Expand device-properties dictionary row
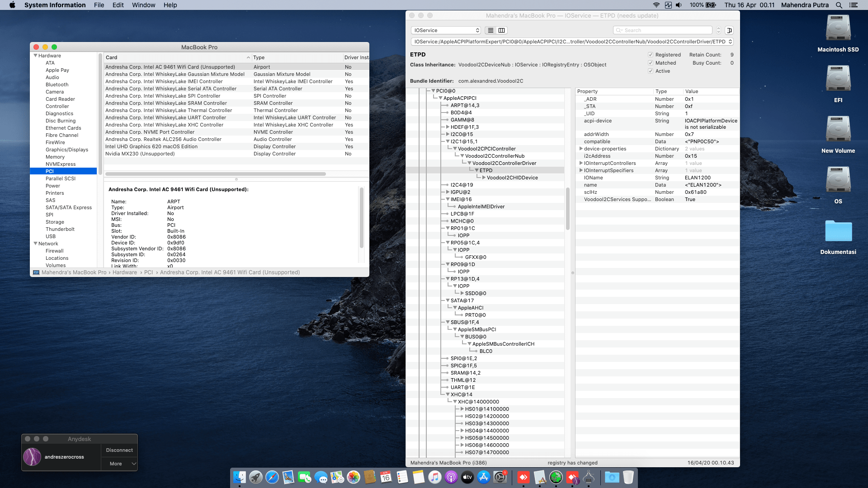Image resolution: width=868 pixels, height=488 pixels. pos(581,149)
